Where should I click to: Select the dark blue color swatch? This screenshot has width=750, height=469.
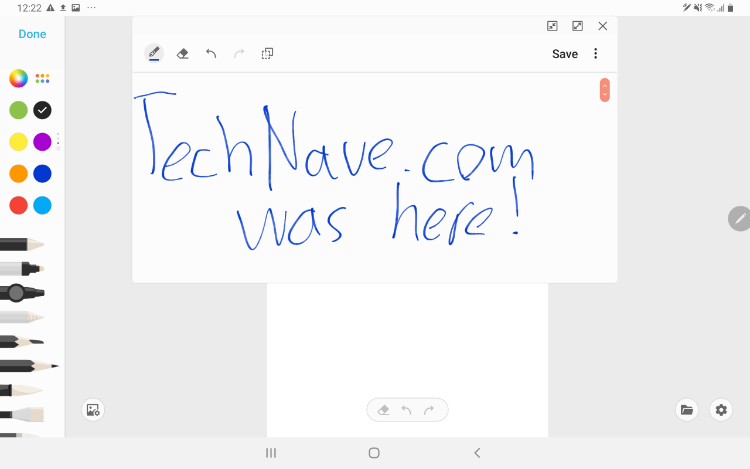(x=42, y=174)
